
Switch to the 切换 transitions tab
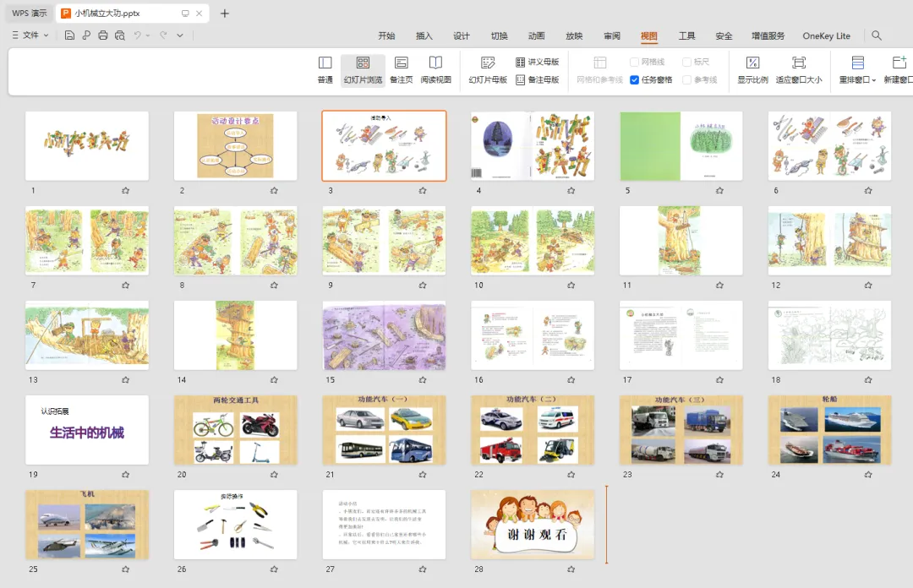tap(499, 36)
